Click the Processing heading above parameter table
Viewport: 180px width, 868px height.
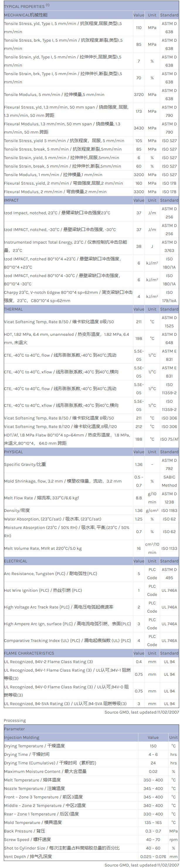15,720
